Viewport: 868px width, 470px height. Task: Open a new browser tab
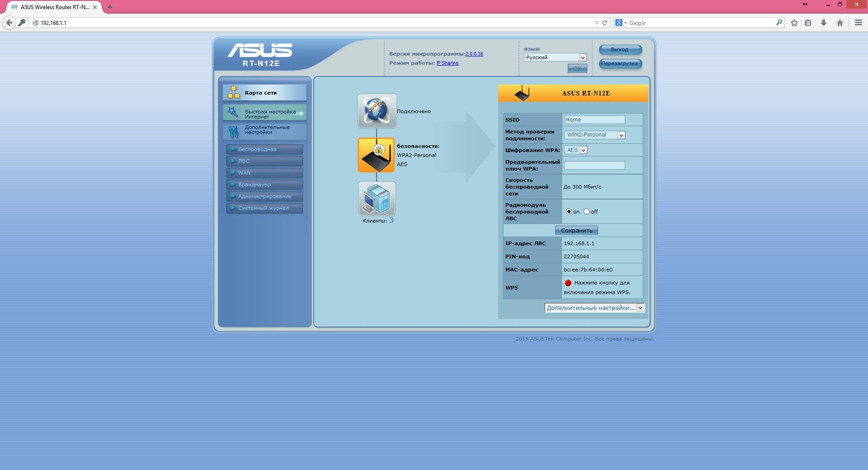(x=110, y=7)
